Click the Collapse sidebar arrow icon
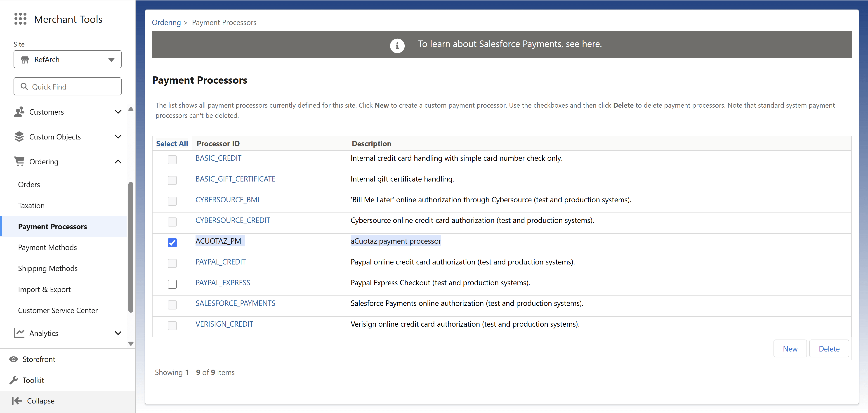The image size is (868, 413). (17, 401)
